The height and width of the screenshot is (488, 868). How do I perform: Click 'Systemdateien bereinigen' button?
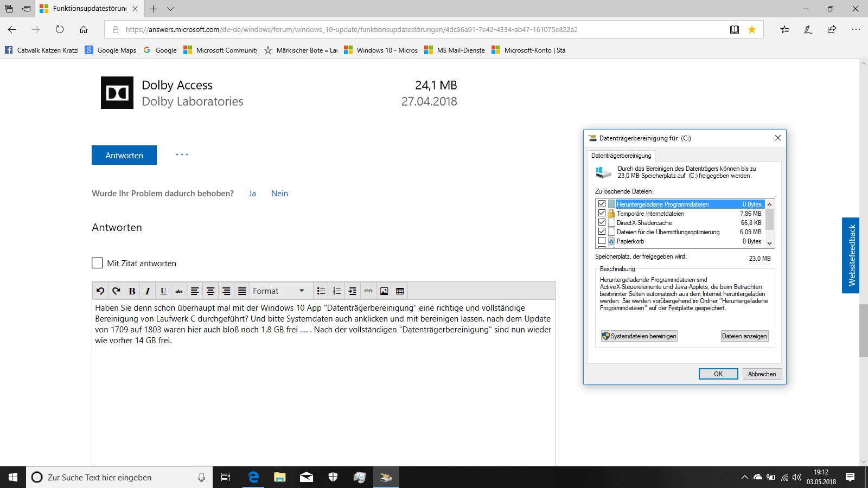coord(639,336)
